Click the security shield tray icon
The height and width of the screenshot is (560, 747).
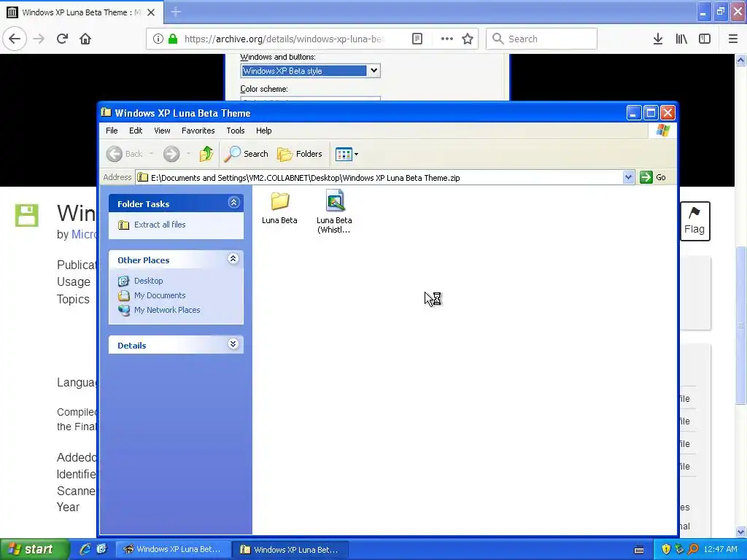[x=666, y=550]
